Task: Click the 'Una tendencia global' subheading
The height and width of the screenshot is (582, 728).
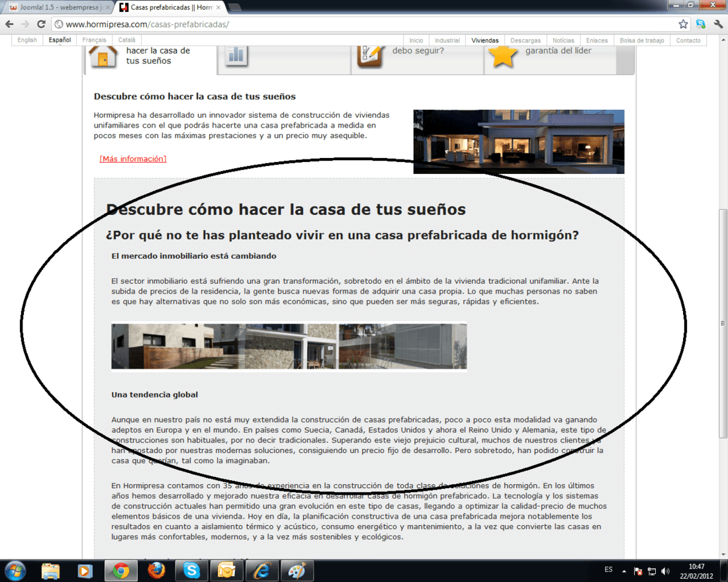Action: (154, 394)
